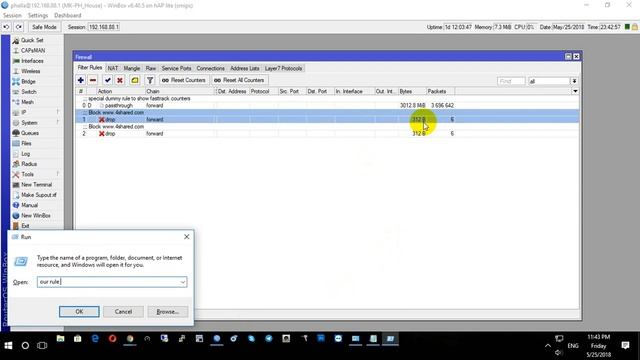Open the Action Center notification icon
Image resolution: width=640 pixels, height=360 pixels.
[625, 346]
